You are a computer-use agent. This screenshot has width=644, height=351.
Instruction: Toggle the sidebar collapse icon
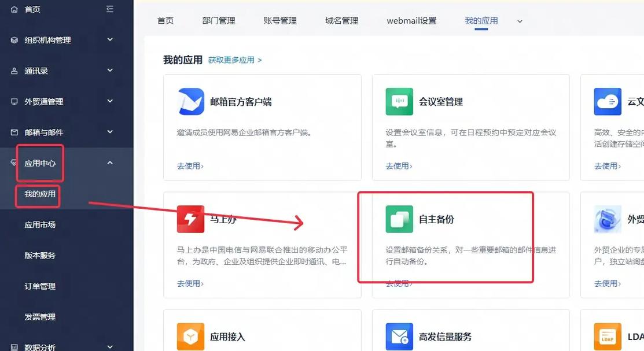click(x=110, y=9)
